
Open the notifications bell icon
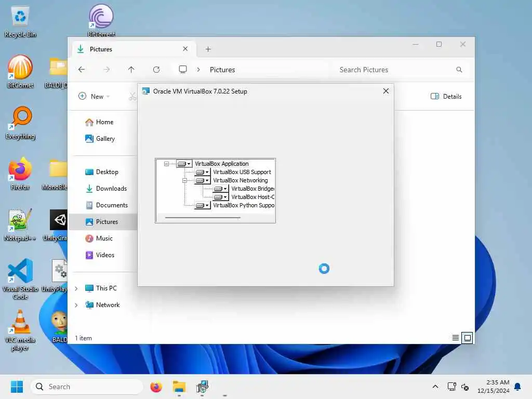(x=518, y=387)
